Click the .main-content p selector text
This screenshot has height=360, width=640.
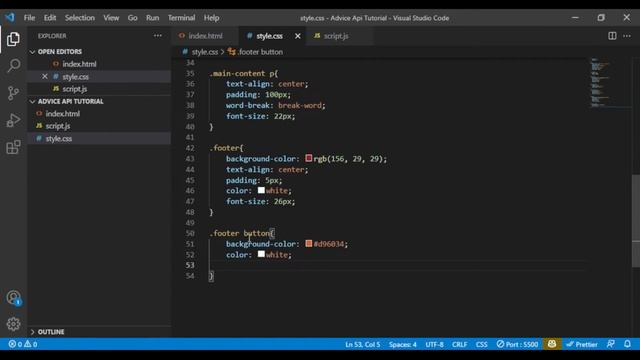click(244, 73)
